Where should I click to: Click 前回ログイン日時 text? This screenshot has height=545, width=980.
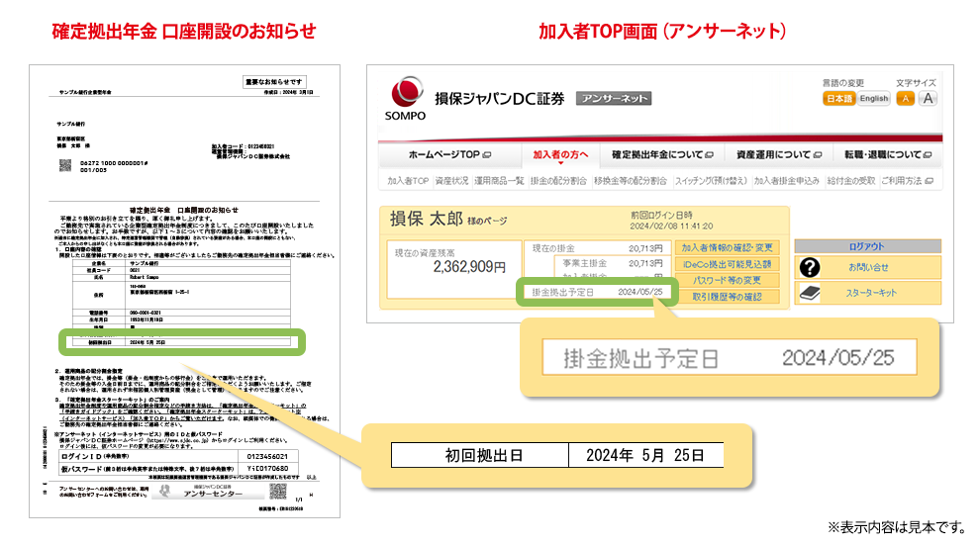pos(662,215)
